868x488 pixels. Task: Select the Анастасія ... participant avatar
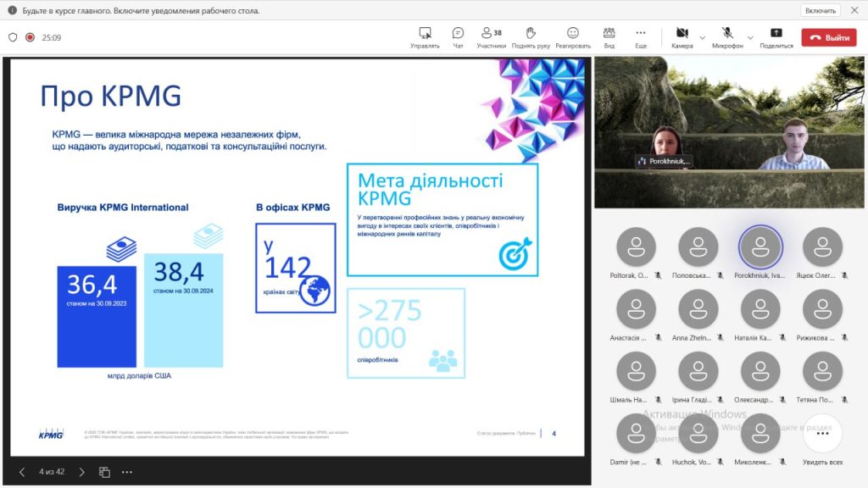tap(636, 308)
